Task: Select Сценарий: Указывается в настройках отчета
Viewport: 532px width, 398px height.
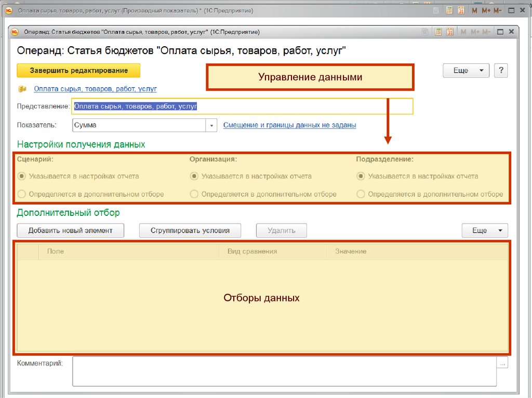Action: [78, 176]
